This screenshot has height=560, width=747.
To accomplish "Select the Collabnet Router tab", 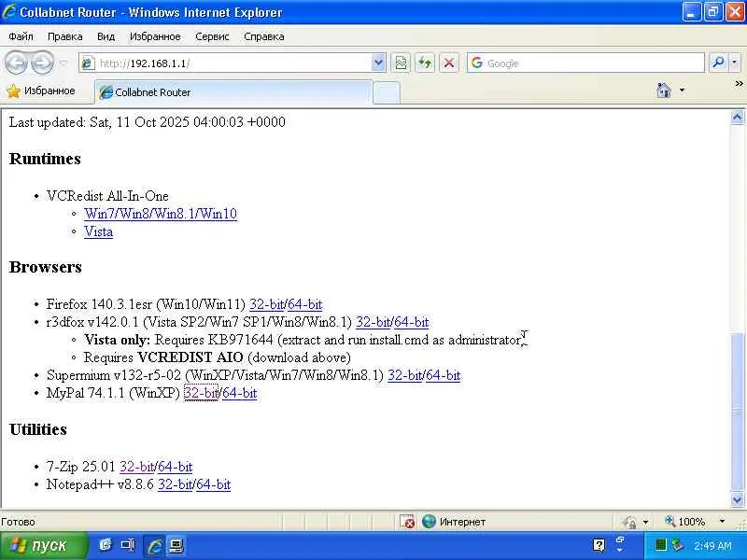I will pos(233,92).
